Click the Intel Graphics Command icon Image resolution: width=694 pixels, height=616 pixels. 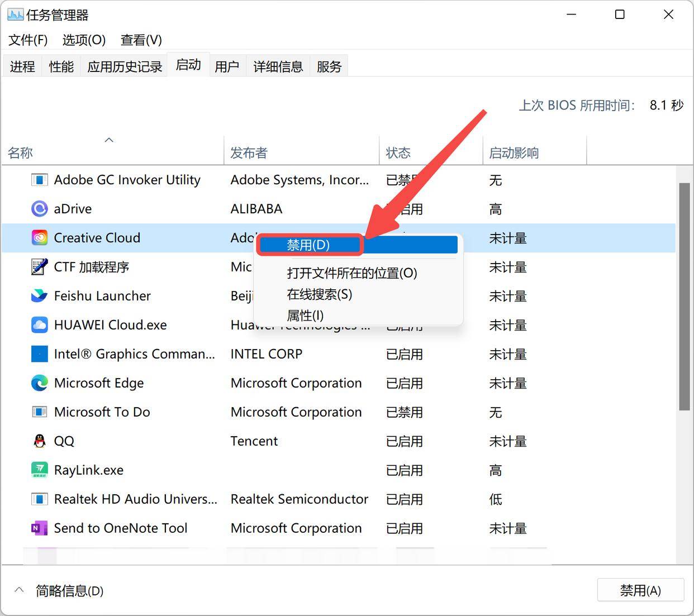[39, 354]
